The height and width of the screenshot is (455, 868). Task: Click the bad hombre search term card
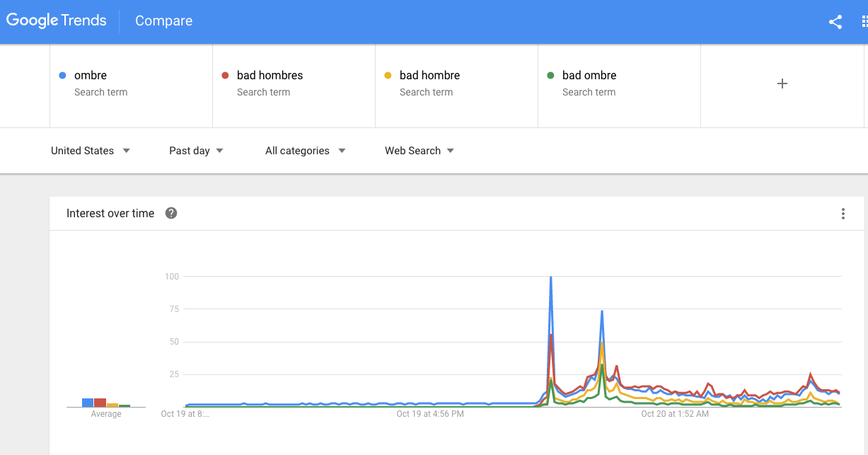click(x=456, y=83)
